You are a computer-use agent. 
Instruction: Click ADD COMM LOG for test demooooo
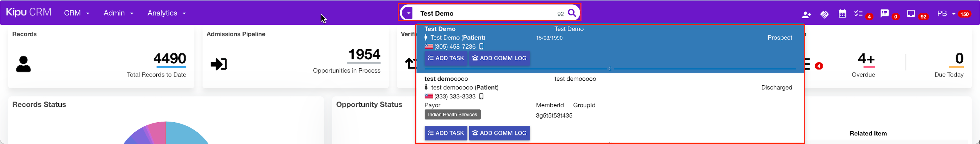[x=499, y=133]
